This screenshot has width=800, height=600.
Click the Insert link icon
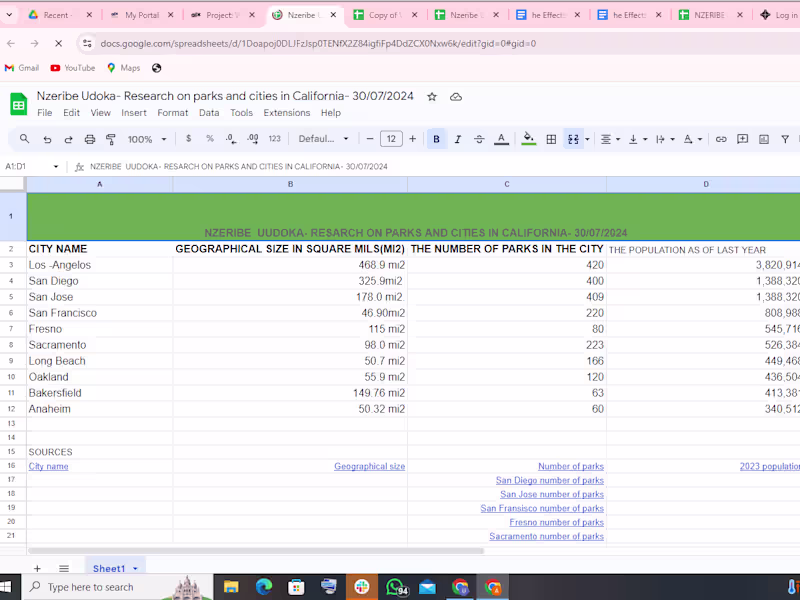click(x=721, y=139)
